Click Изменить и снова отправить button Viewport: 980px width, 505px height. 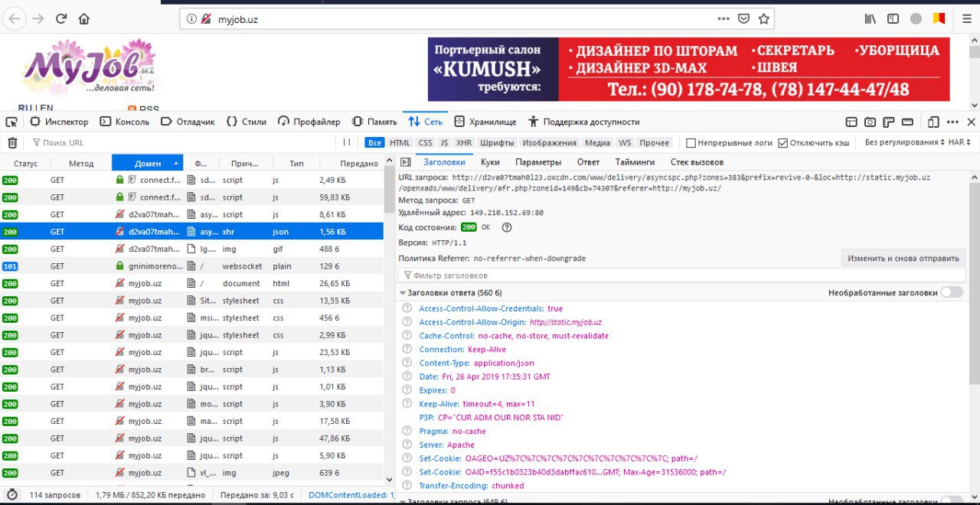pyautogui.click(x=903, y=259)
